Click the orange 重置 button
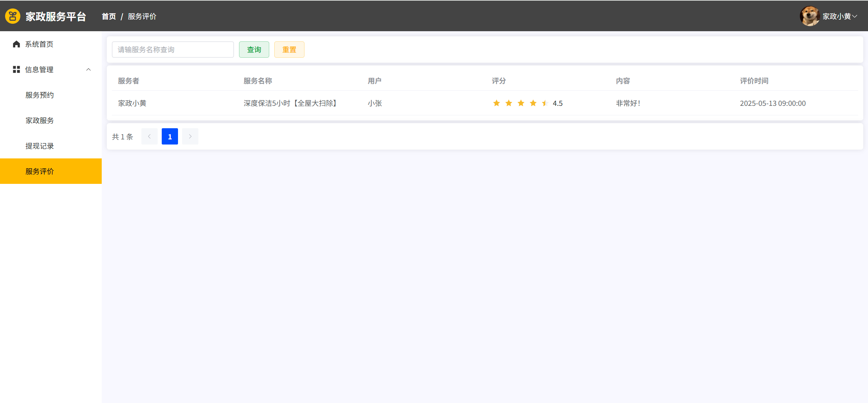The width and height of the screenshot is (868, 403). pos(289,50)
